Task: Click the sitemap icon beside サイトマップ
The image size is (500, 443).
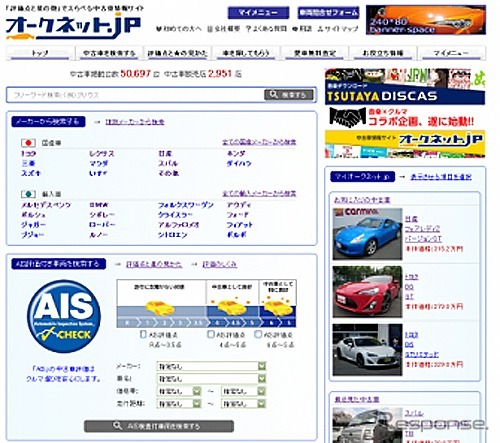Action: 320,29
